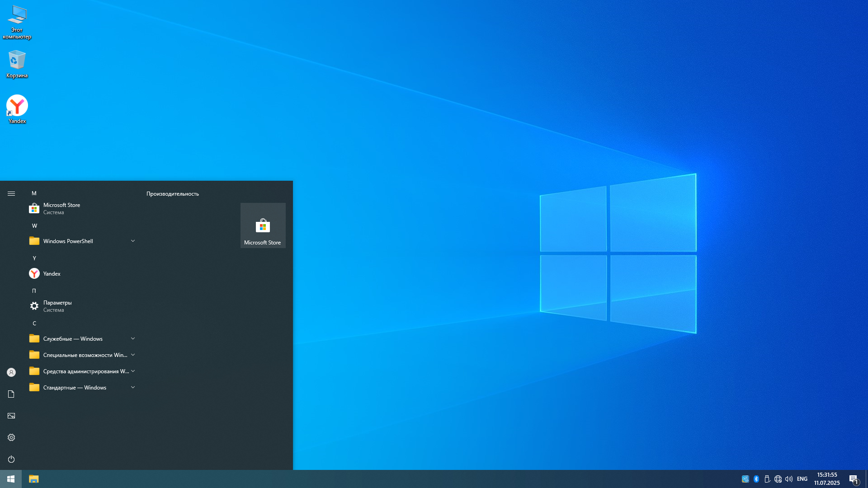Open File Explorer from the taskbar
Viewport: 868px width, 488px height.
[x=34, y=479]
